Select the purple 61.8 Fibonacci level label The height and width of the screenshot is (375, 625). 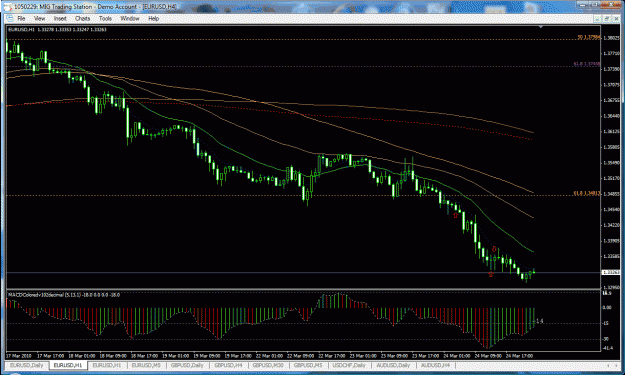(x=587, y=64)
